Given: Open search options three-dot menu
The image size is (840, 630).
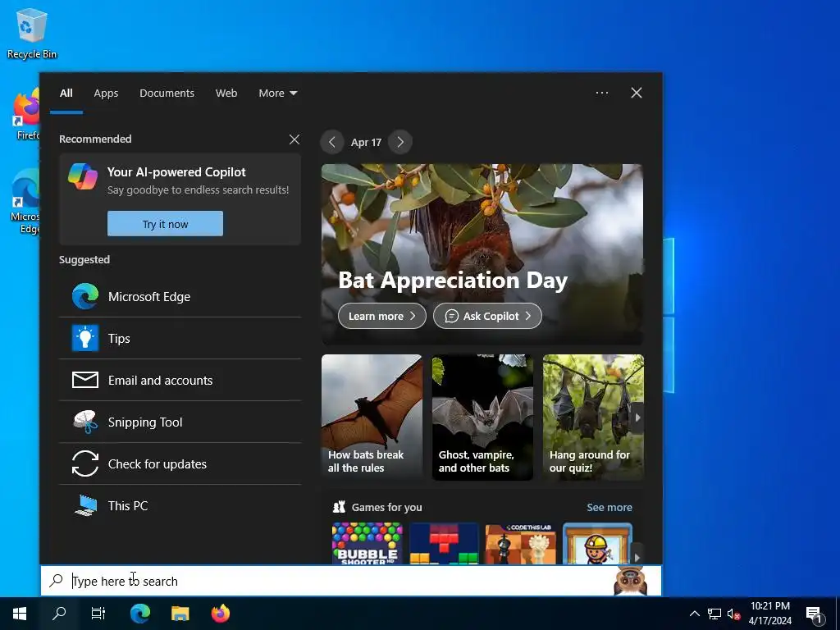Looking at the screenshot, I should [602, 93].
